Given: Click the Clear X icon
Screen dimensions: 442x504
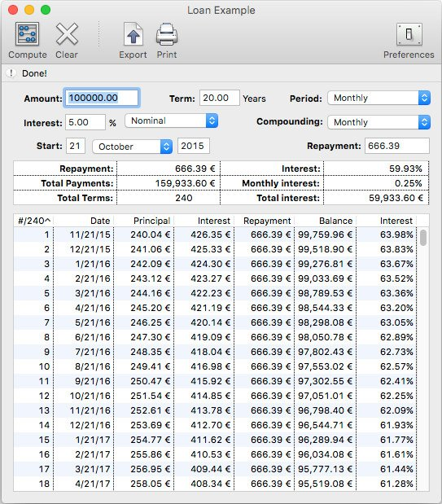Looking at the screenshot, I should tap(67, 33).
